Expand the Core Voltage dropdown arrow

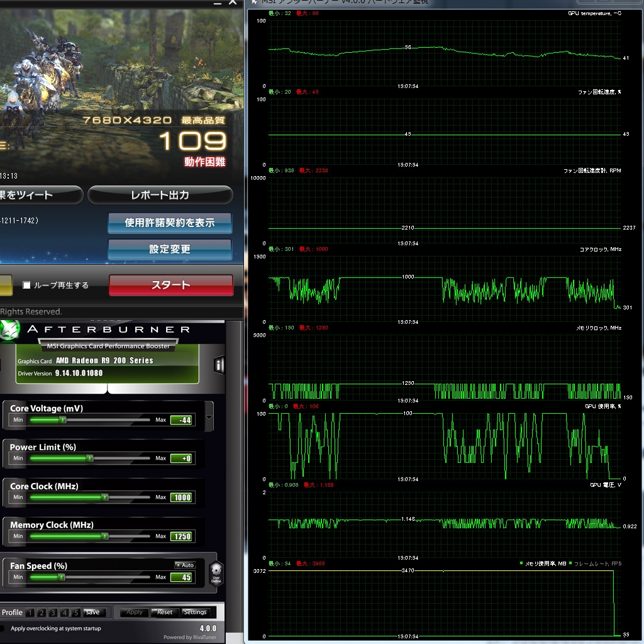[x=209, y=418]
